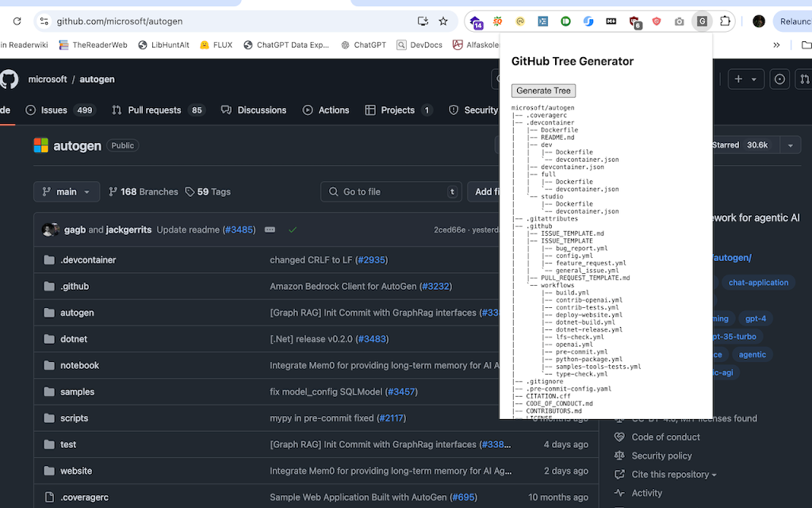Open the gpt-4 topic tag
This screenshot has height=508, width=812.
pyautogui.click(x=756, y=318)
